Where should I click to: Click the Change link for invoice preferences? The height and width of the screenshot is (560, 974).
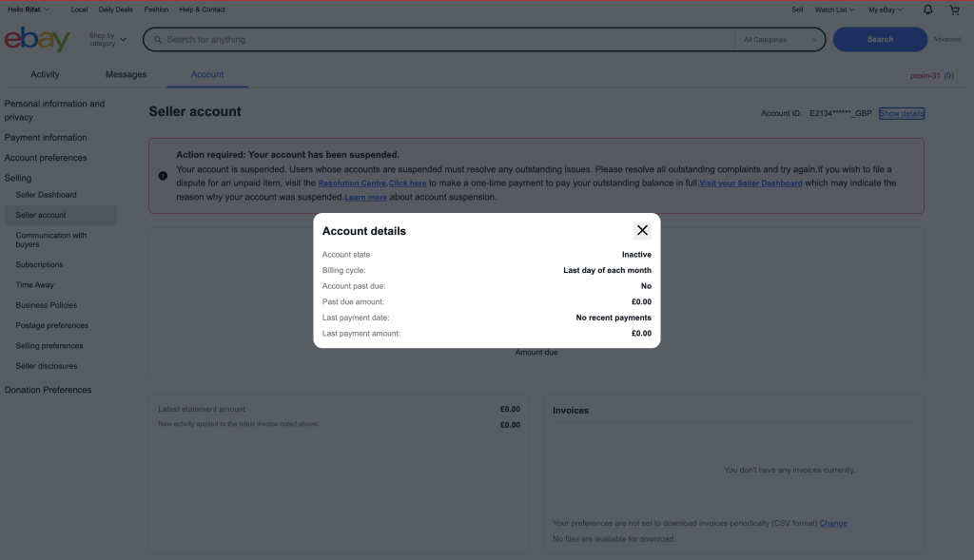click(833, 523)
